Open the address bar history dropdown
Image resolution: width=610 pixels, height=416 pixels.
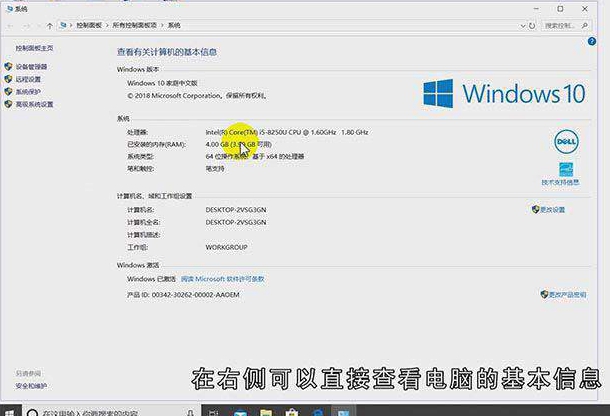(x=523, y=26)
